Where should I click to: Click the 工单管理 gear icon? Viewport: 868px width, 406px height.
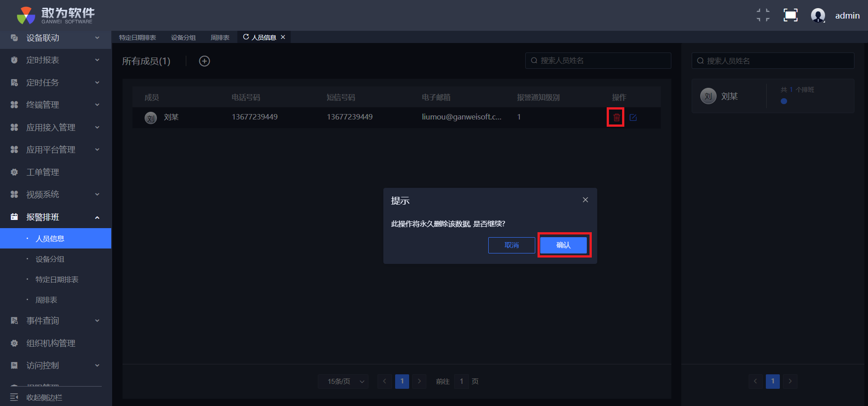tap(14, 172)
